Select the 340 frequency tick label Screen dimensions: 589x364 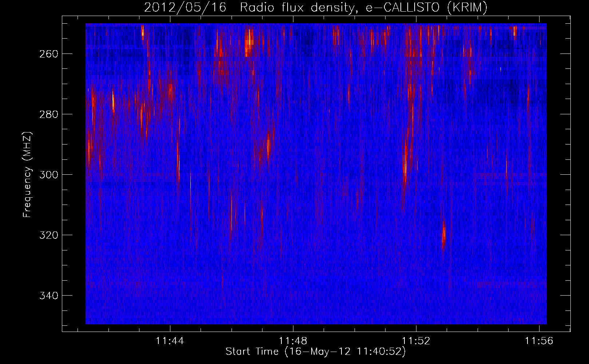point(48,296)
